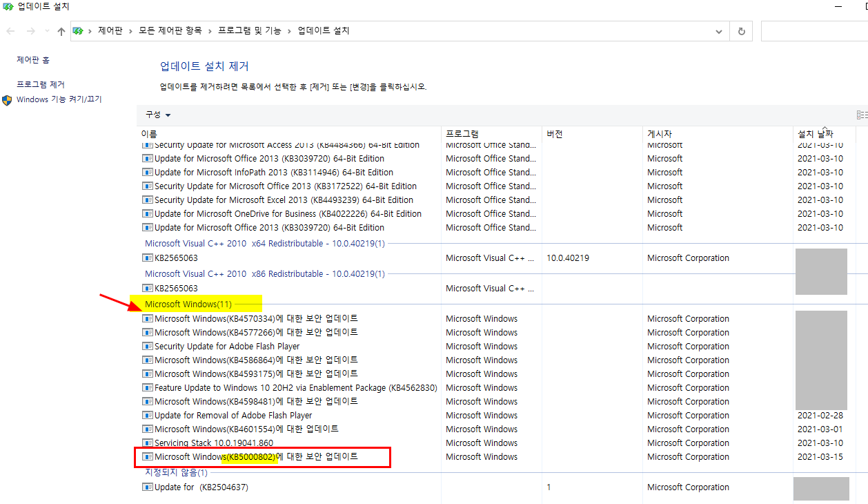The image size is (868, 504).
Task: Click the 2021-03-15 install date cell
Action: coord(820,457)
